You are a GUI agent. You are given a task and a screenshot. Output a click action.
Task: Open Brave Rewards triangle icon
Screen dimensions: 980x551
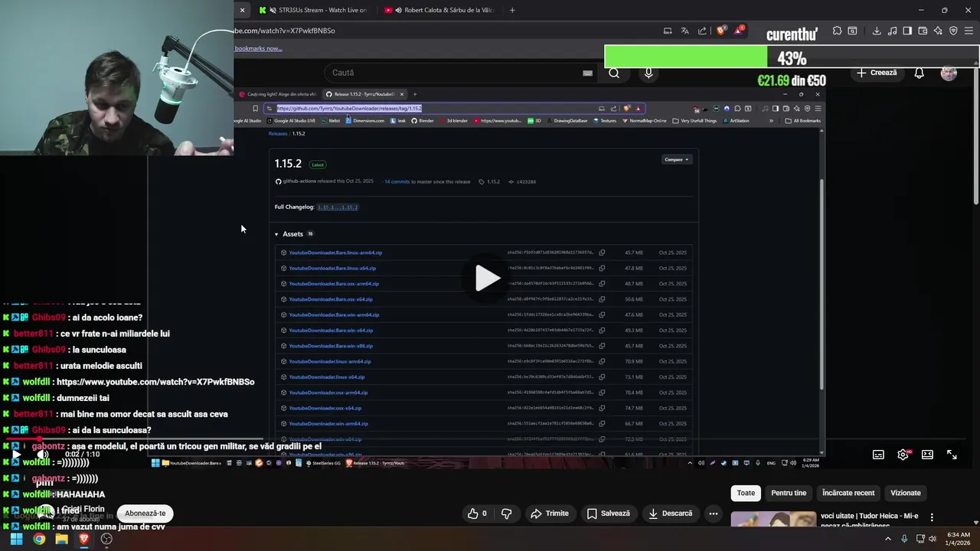click(740, 31)
